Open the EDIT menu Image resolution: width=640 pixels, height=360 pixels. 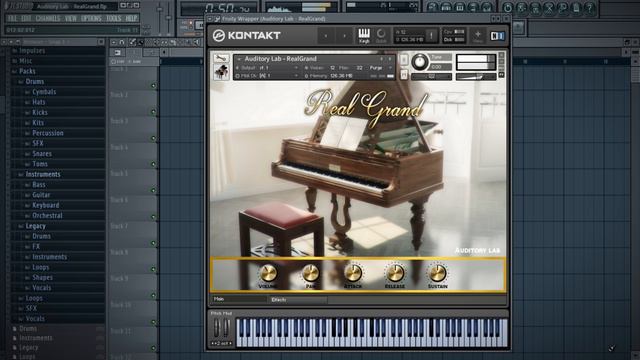pyautogui.click(x=26, y=19)
